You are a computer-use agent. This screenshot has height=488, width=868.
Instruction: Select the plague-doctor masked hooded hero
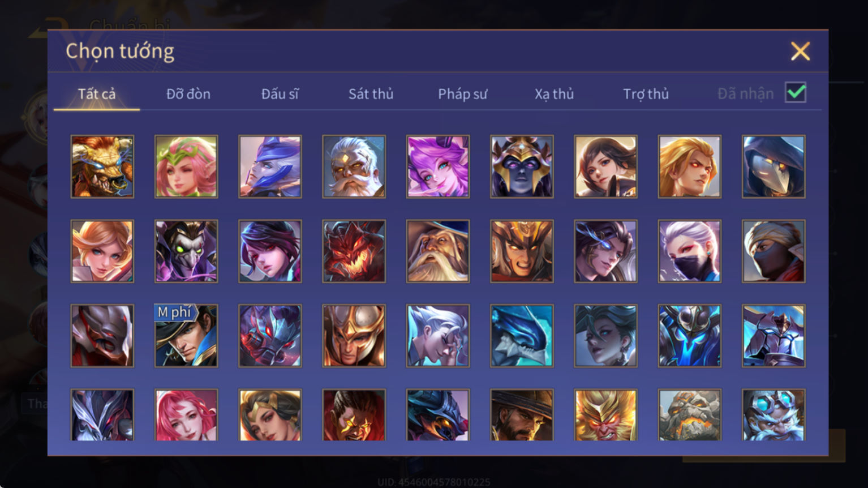pyautogui.click(x=774, y=166)
